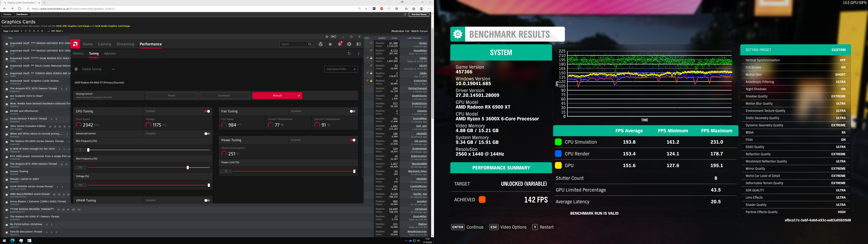
Task: Open the AdBlock Plus extension icon
Action: 381,9
